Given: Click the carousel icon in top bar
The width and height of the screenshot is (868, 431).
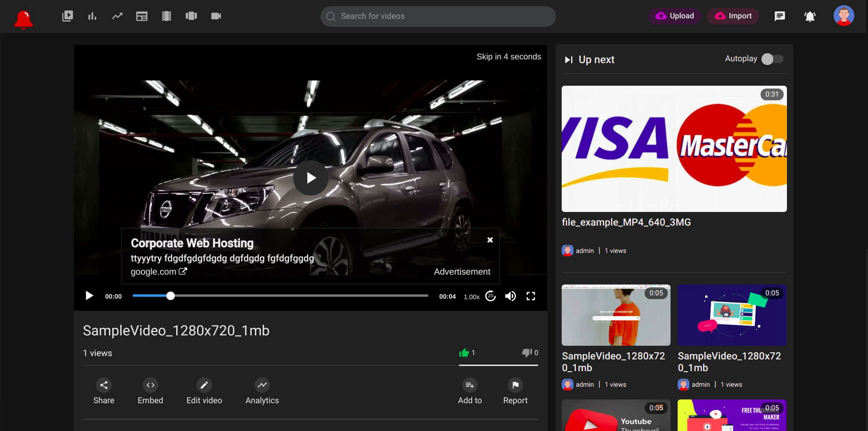Looking at the screenshot, I should click(191, 16).
